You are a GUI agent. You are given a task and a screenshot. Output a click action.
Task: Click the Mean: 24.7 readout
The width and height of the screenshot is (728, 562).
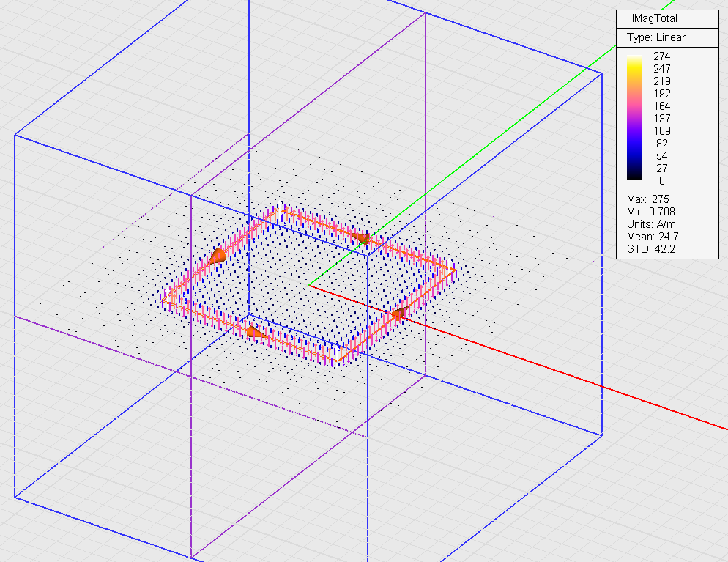coord(653,237)
